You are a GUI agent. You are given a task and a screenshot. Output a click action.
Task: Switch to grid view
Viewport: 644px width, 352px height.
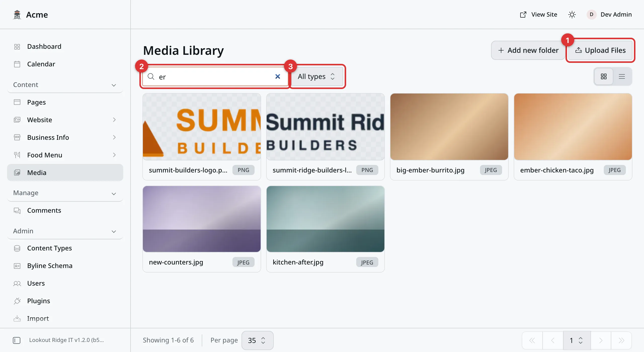[604, 76]
